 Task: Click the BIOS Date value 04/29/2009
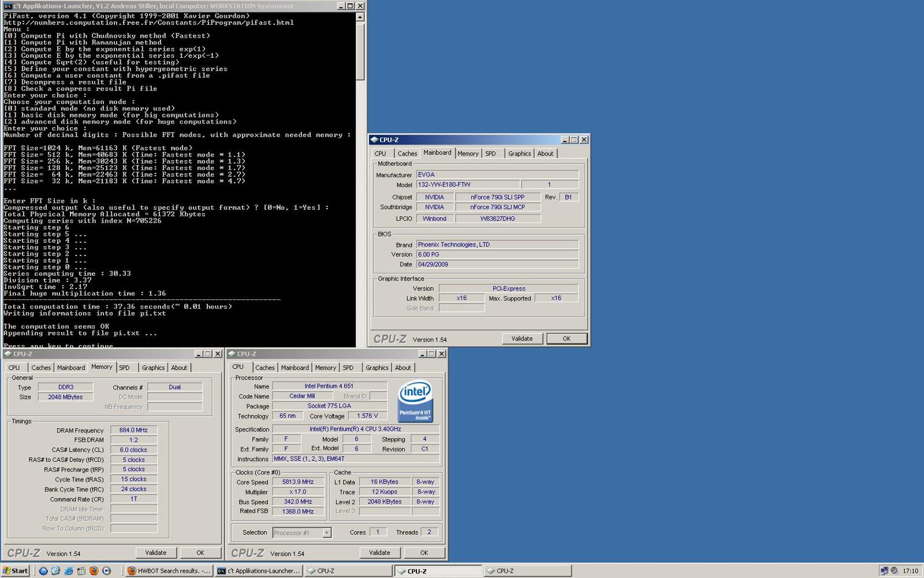(x=497, y=264)
